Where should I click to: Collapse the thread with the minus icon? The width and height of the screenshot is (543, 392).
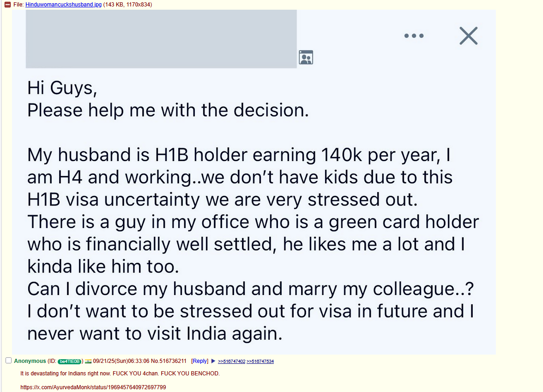tap(7, 5)
